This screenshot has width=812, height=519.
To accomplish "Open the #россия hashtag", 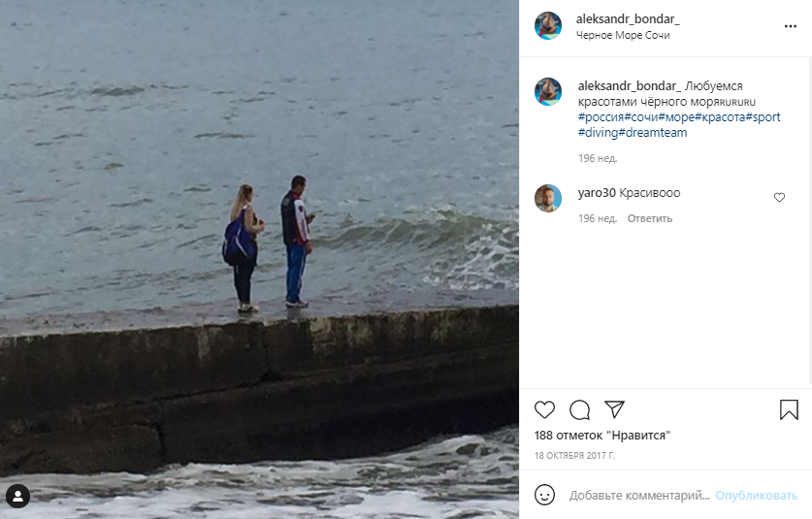I will click(x=601, y=117).
